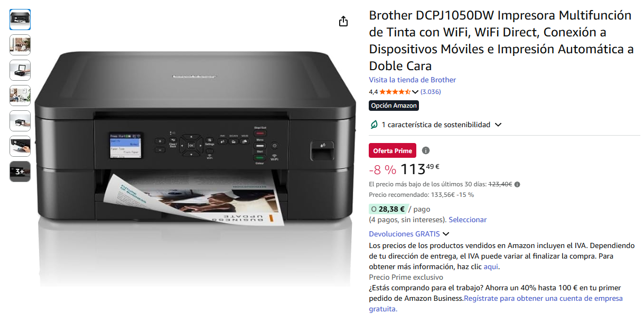The width and height of the screenshot is (644, 314).
Task: Click the info icon beside 123,40€ price
Action: click(517, 184)
